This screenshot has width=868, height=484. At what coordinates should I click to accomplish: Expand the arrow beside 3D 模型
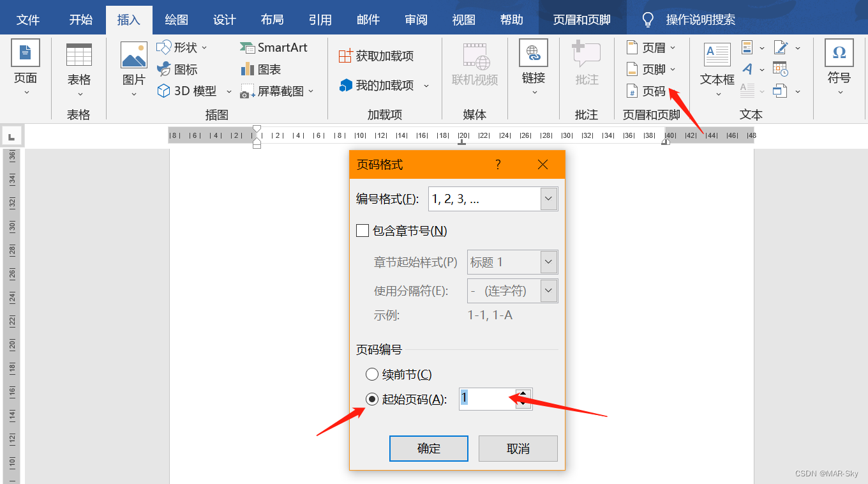click(x=228, y=91)
